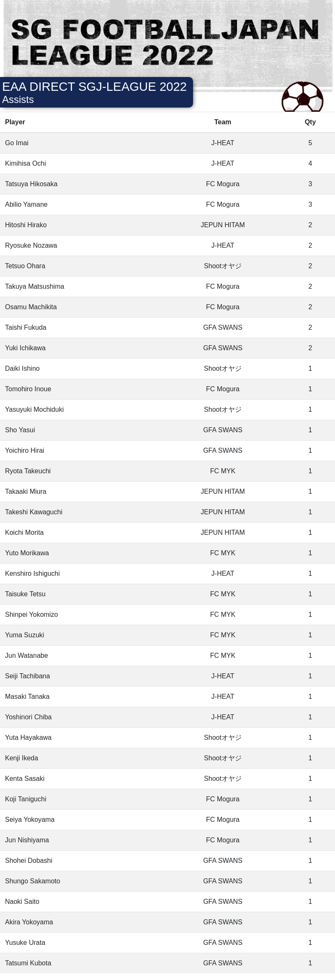
Task: Click the Shinpei Yokomizo name
Action: [31, 615]
